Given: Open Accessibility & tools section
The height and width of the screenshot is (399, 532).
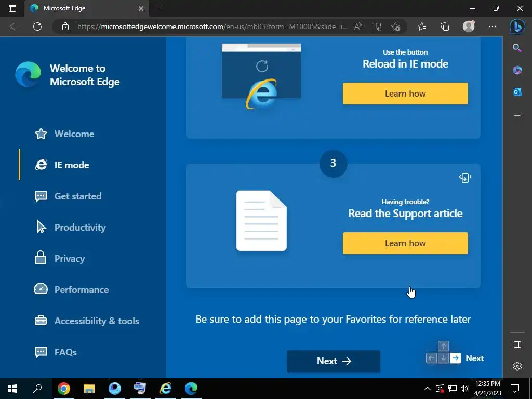Looking at the screenshot, I should [87, 321].
